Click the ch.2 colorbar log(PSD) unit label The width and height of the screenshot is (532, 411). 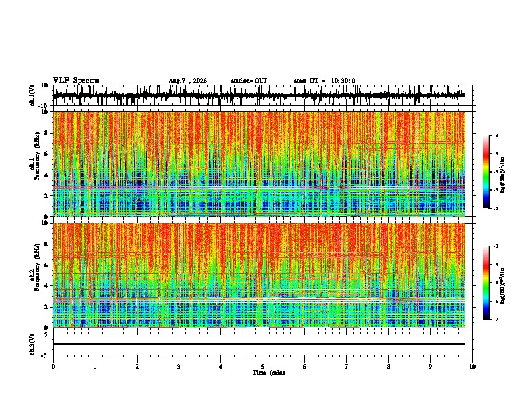pyautogui.click(x=503, y=285)
